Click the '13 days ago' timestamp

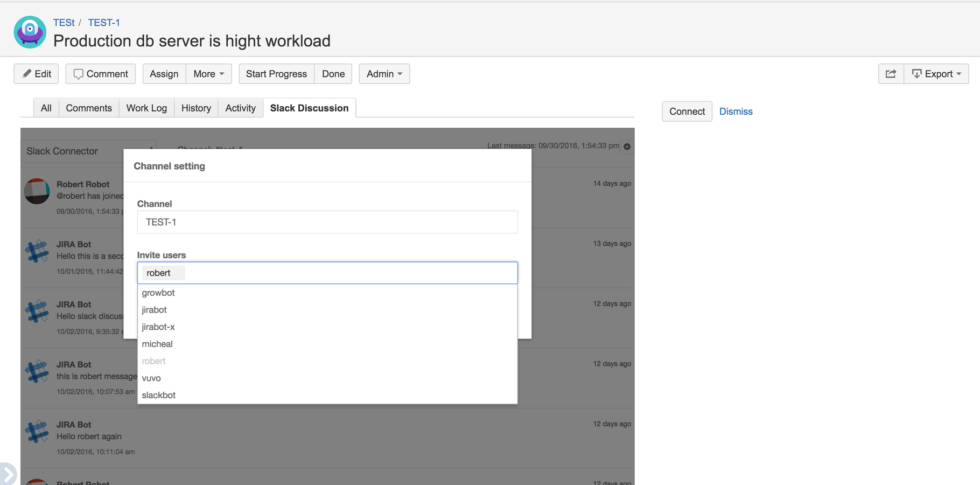(x=612, y=244)
